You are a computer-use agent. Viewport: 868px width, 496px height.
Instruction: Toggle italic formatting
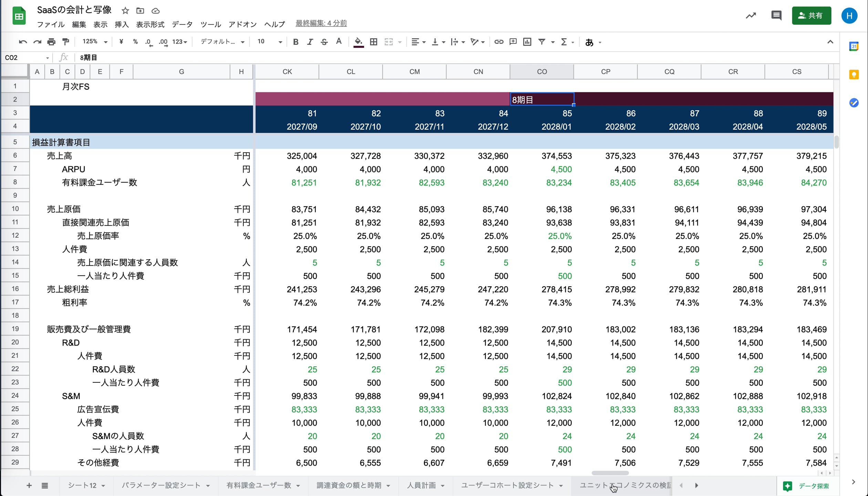coord(310,42)
